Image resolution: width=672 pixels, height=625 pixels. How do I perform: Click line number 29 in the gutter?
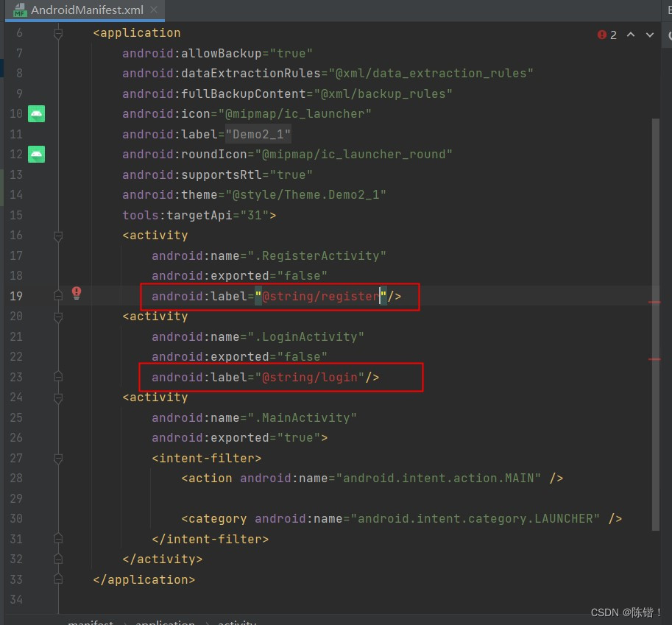pyautogui.click(x=16, y=499)
